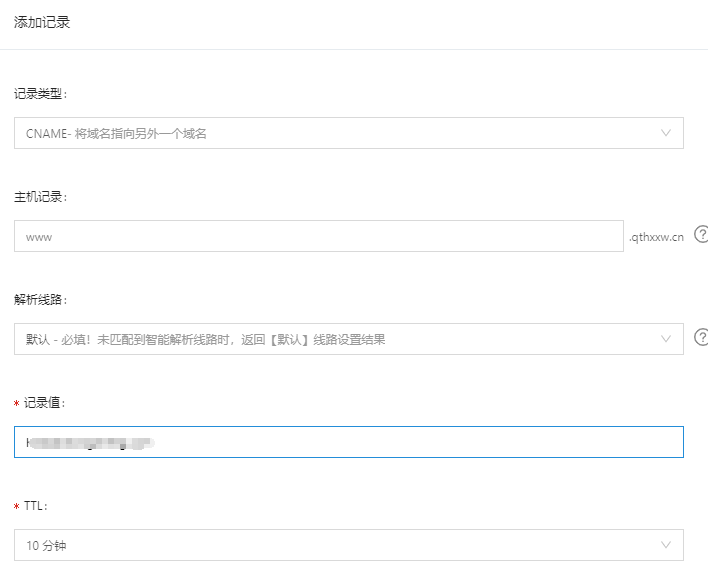This screenshot has width=708, height=577.
Task: Focus the 主机记录 input with www placeholder
Action: pyautogui.click(x=318, y=236)
